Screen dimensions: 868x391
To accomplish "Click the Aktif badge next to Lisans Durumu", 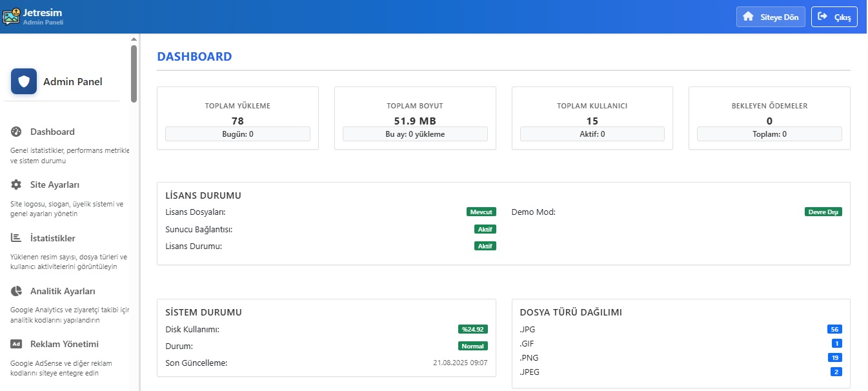I will 485,246.
